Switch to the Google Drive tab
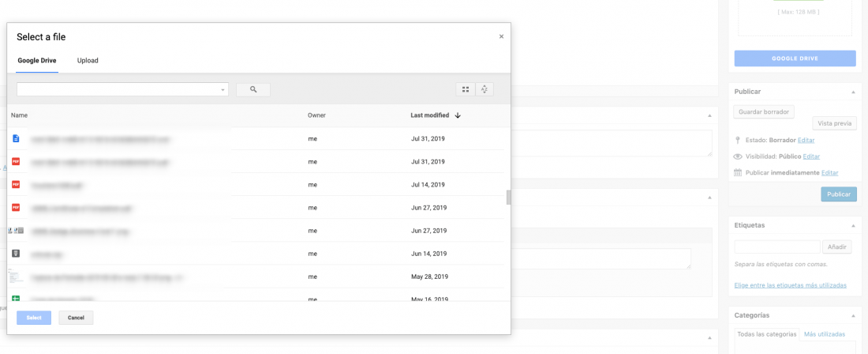 coord(37,60)
